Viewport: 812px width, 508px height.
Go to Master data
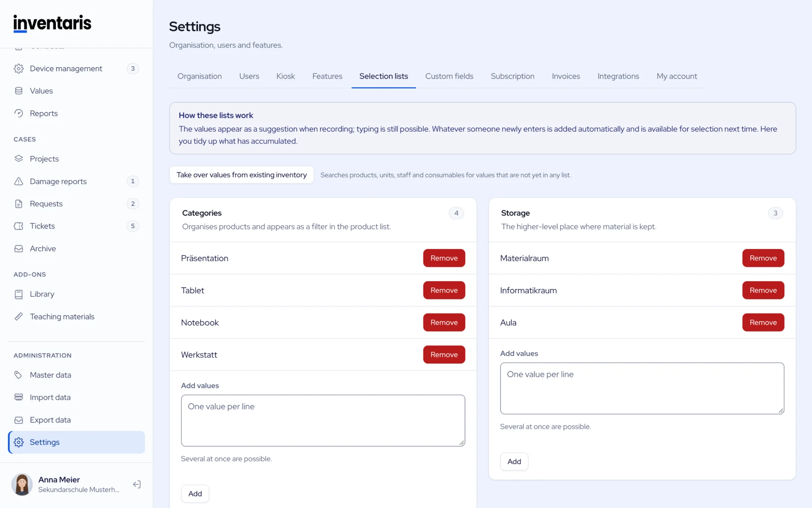pos(77,375)
